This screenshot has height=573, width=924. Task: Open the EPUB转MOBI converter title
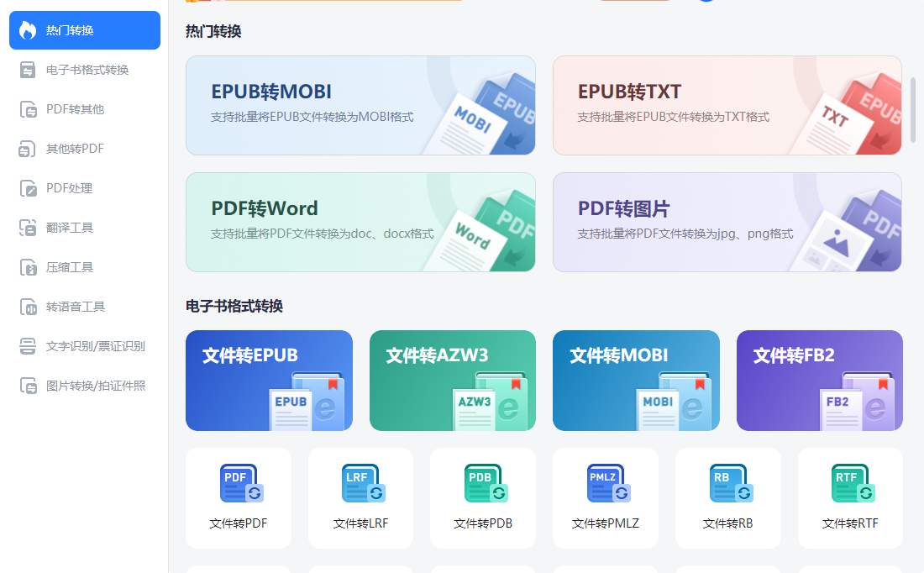point(271,92)
